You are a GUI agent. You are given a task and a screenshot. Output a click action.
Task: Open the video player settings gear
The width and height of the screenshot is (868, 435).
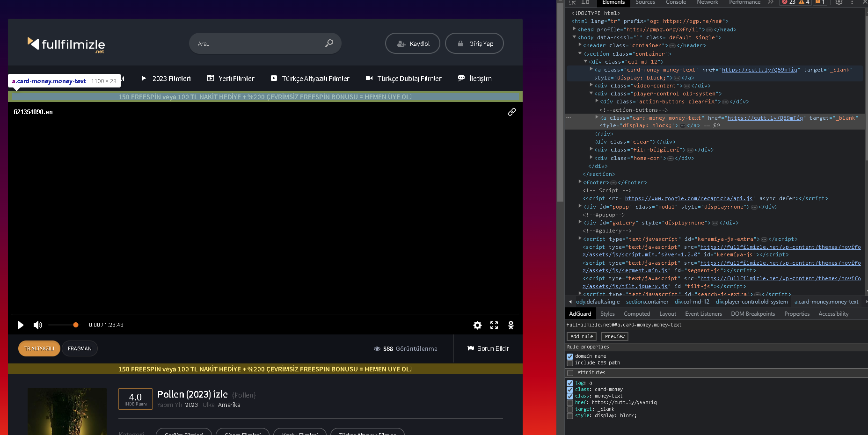tap(477, 325)
